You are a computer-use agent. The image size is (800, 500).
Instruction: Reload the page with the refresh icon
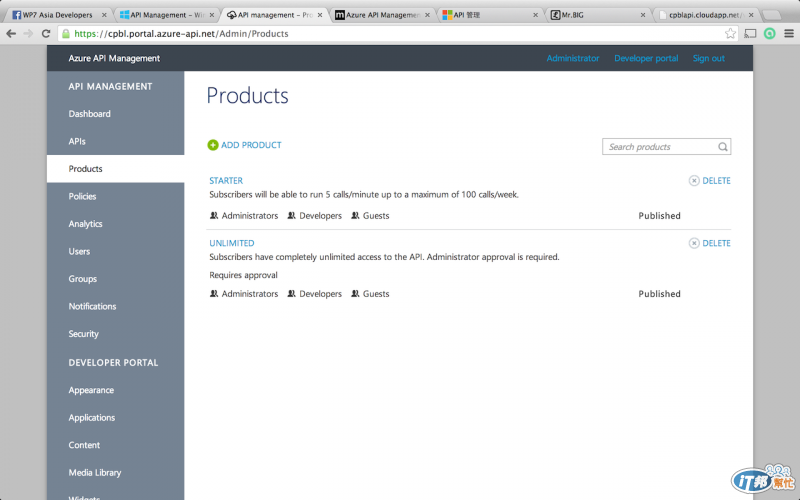(46, 34)
